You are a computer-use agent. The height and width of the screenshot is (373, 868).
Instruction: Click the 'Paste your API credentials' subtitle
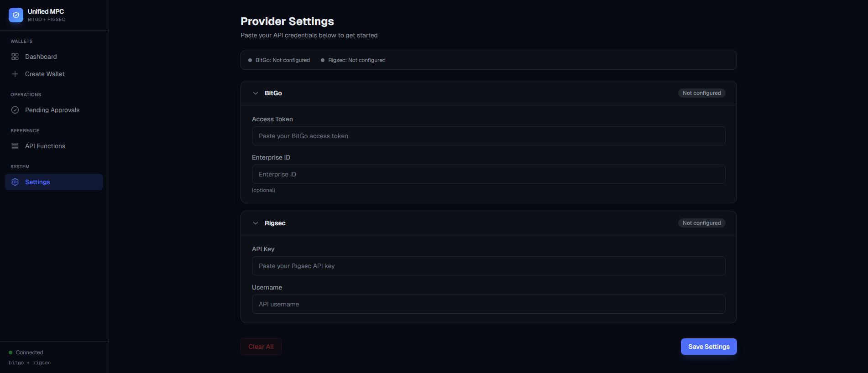point(309,35)
